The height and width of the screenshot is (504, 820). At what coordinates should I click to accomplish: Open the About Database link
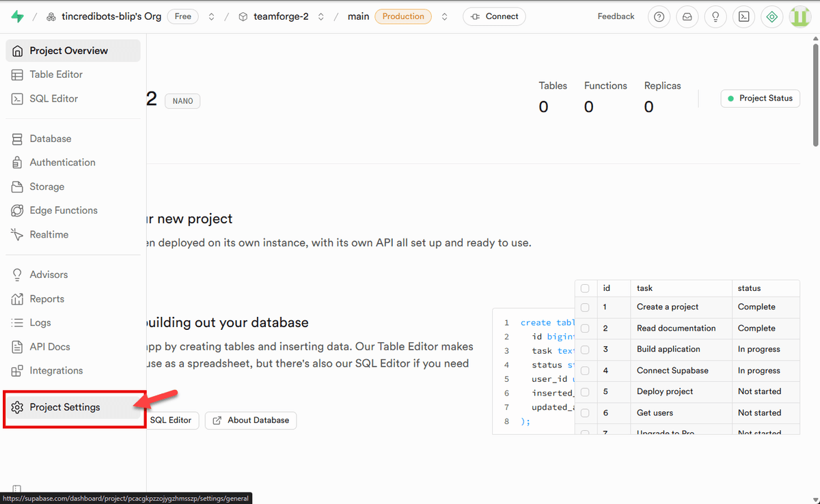[x=250, y=420]
